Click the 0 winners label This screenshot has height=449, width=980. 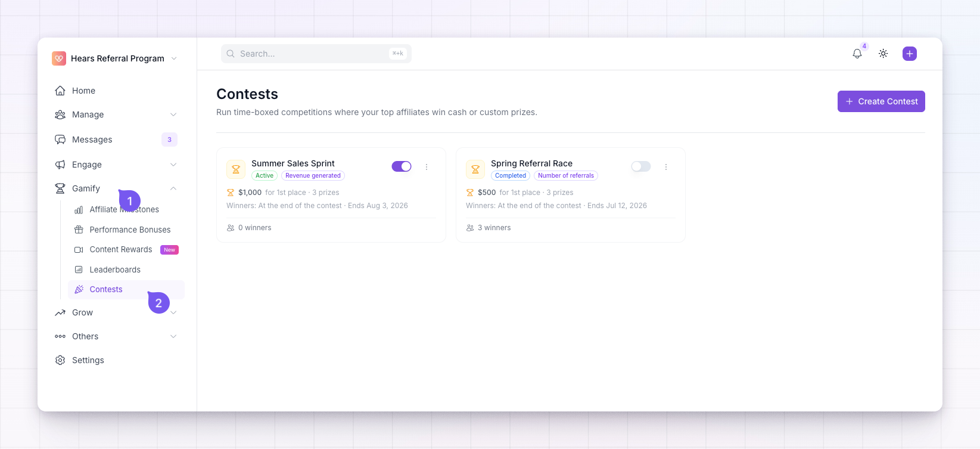[255, 228]
